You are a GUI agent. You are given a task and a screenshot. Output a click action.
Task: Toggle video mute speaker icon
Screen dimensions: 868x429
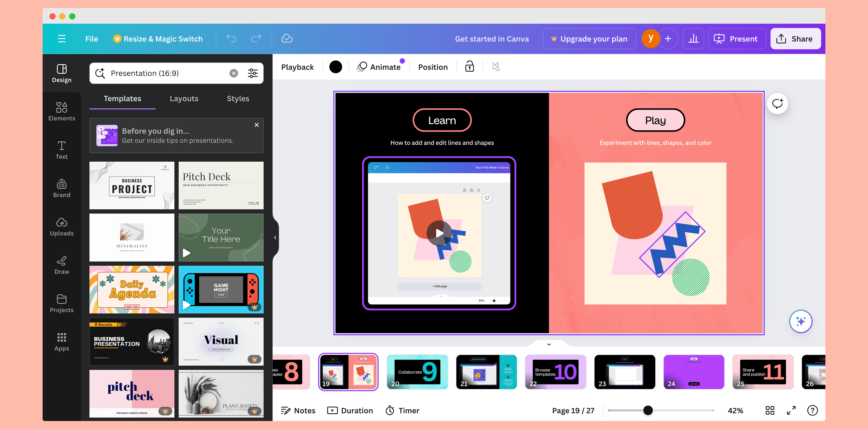pyautogui.click(x=496, y=67)
